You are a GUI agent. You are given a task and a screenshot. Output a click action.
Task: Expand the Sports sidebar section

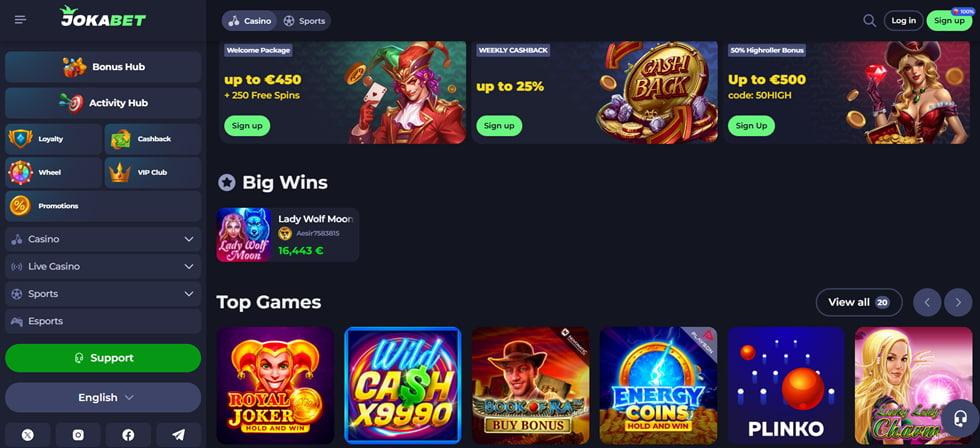pyautogui.click(x=103, y=294)
